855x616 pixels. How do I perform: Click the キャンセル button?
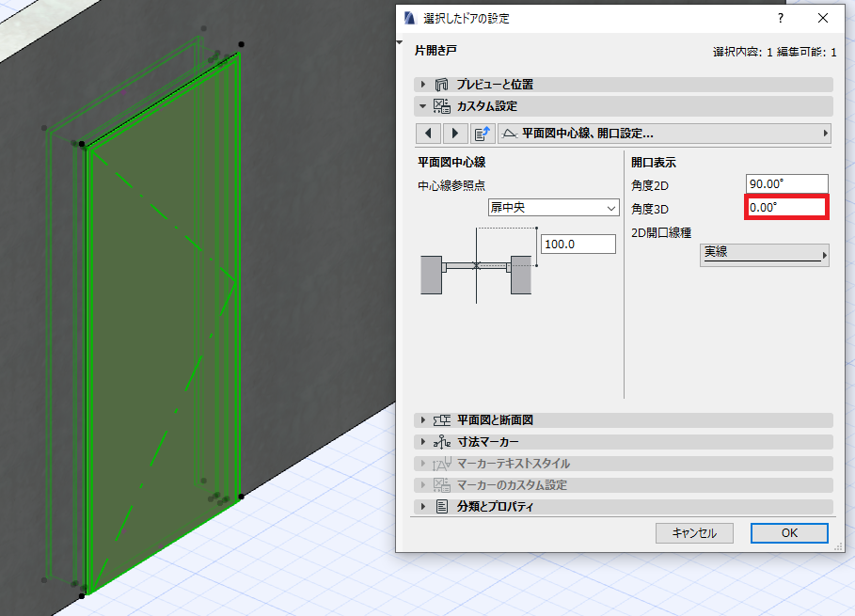pyautogui.click(x=694, y=532)
